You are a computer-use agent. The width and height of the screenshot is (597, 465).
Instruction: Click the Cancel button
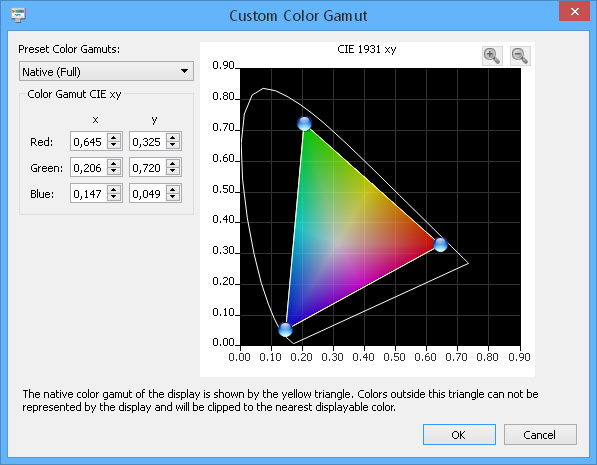540,435
